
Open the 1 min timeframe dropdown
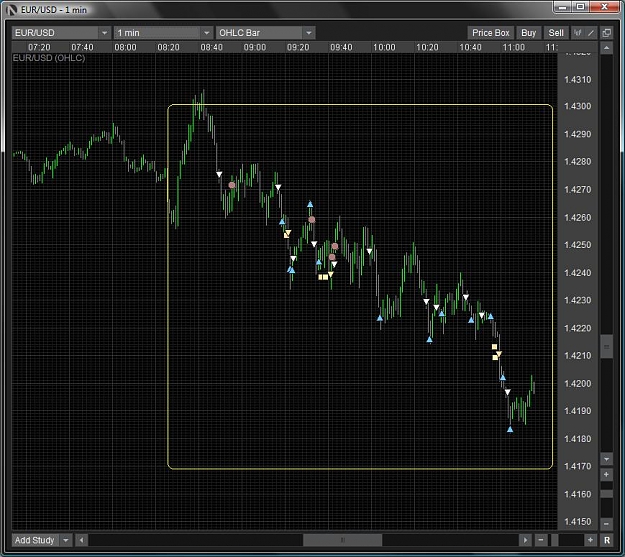[163, 33]
